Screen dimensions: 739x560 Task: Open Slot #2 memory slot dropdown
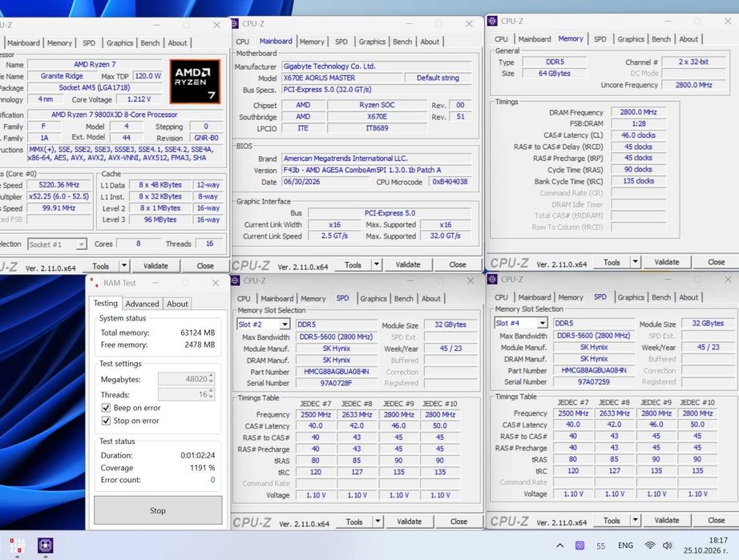pos(285,324)
